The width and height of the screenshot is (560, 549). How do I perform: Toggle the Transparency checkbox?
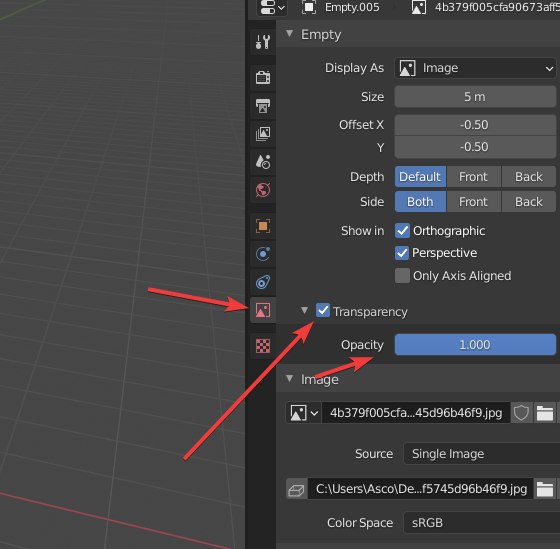[323, 310]
